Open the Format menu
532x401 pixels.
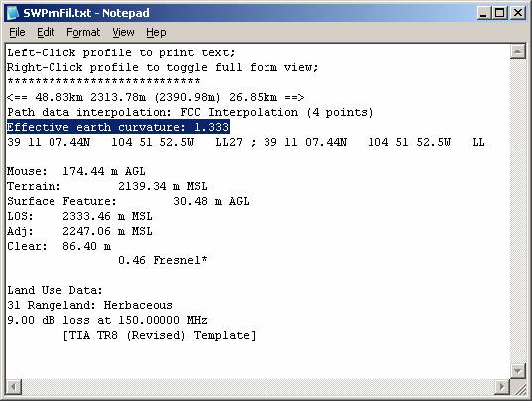tap(83, 33)
